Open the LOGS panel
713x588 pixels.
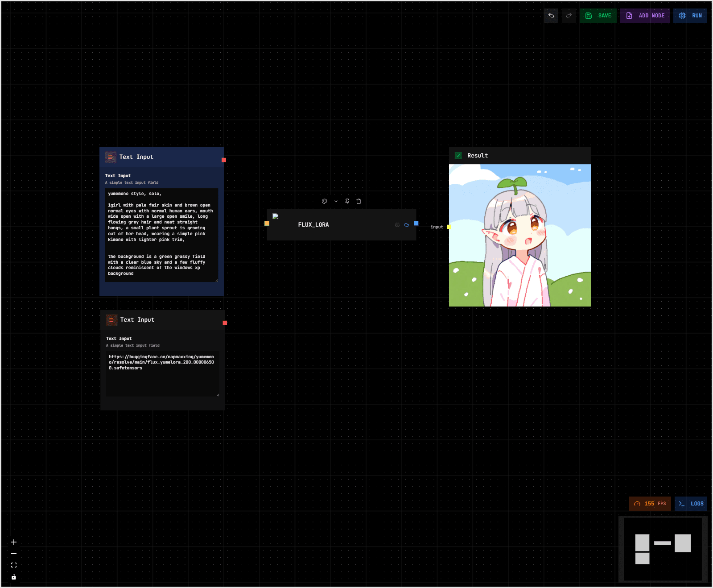click(691, 504)
